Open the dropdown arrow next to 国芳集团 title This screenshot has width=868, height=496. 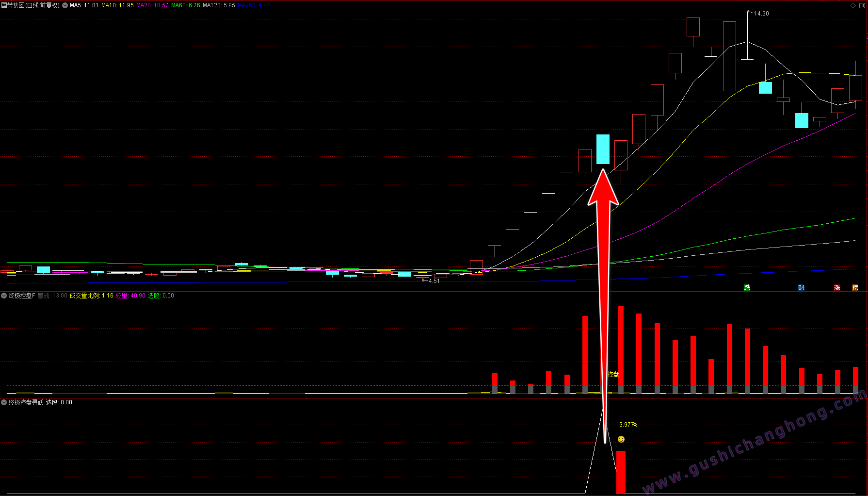[65, 5]
